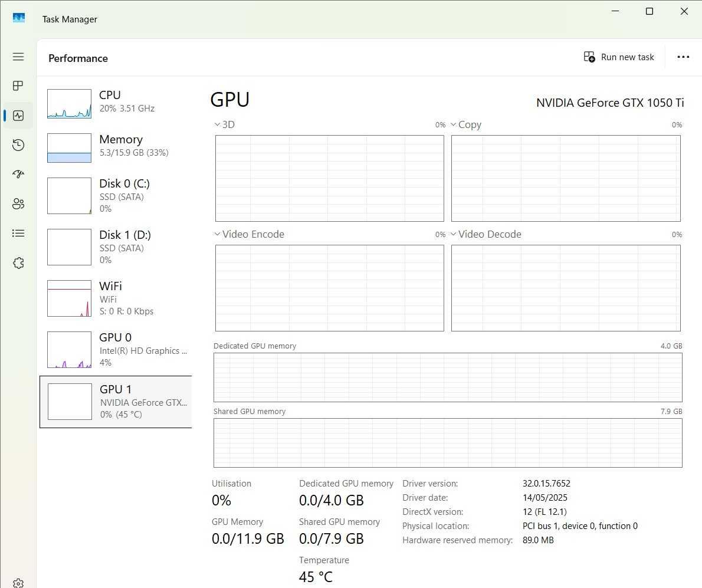Open the three-dot more options menu
702x588 pixels.
pyautogui.click(x=683, y=57)
